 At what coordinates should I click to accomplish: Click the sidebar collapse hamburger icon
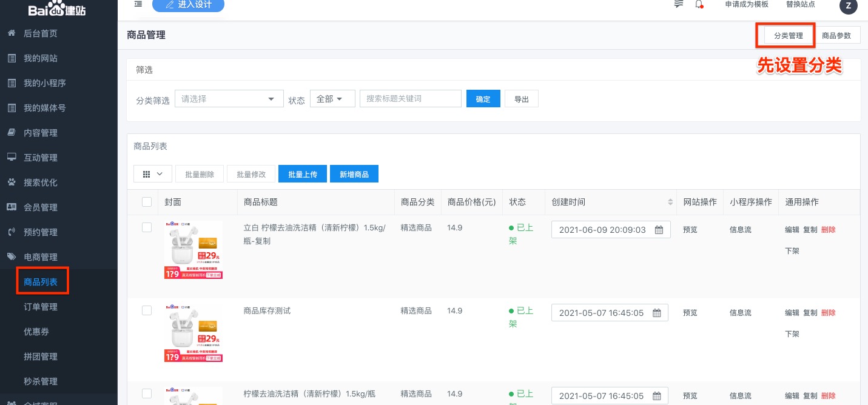click(138, 4)
